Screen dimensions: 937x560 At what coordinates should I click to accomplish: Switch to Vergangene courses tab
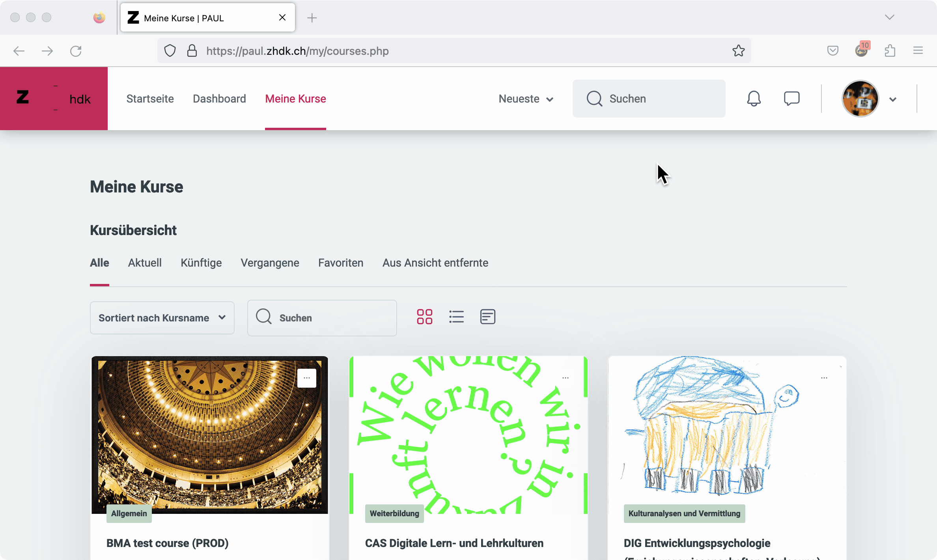pyautogui.click(x=270, y=263)
